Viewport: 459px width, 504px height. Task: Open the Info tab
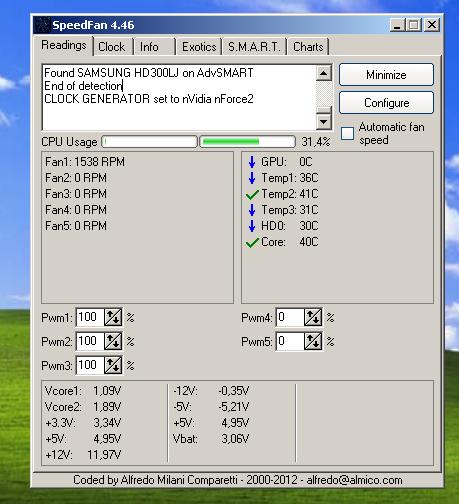[x=154, y=47]
